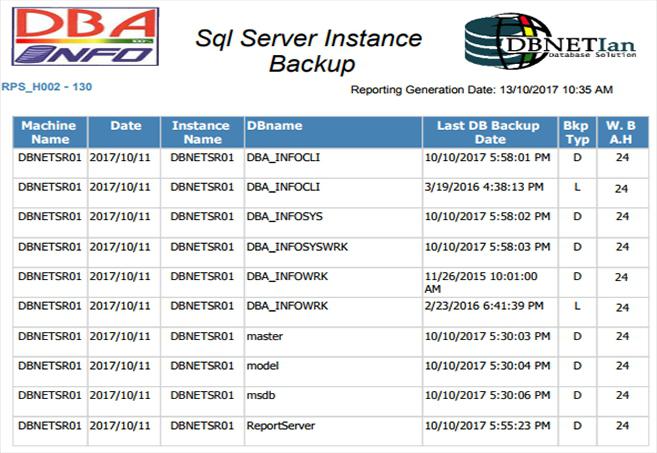Click the DBname column header

[333, 132]
